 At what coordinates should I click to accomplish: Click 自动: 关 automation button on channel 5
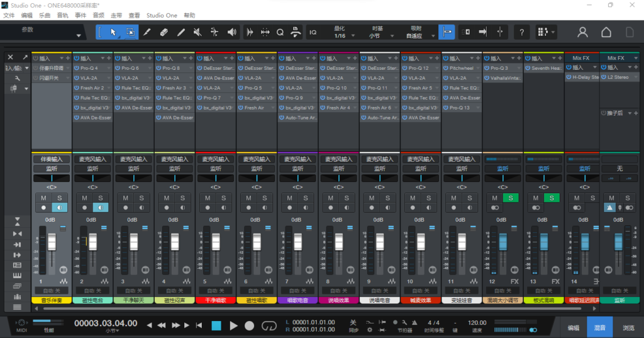click(x=215, y=291)
